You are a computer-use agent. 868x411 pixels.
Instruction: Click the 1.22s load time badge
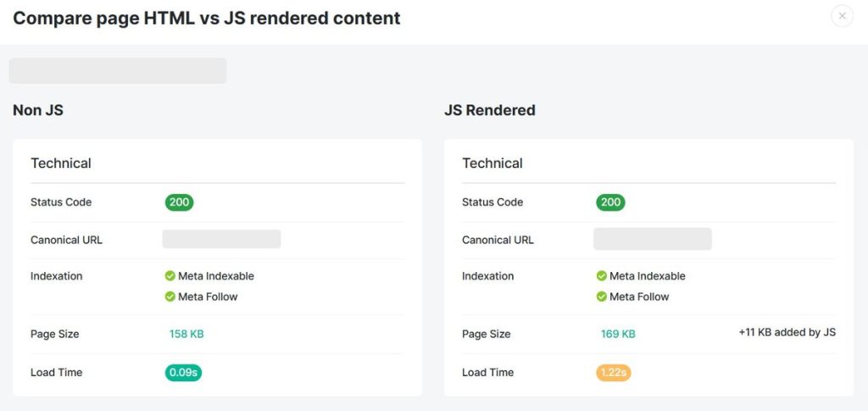pos(614,372)
